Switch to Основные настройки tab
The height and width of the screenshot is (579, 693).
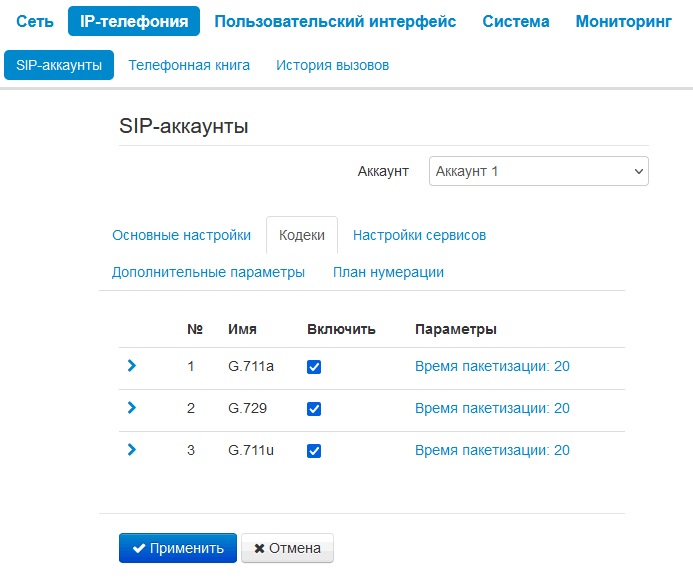[x=181, y=235]
